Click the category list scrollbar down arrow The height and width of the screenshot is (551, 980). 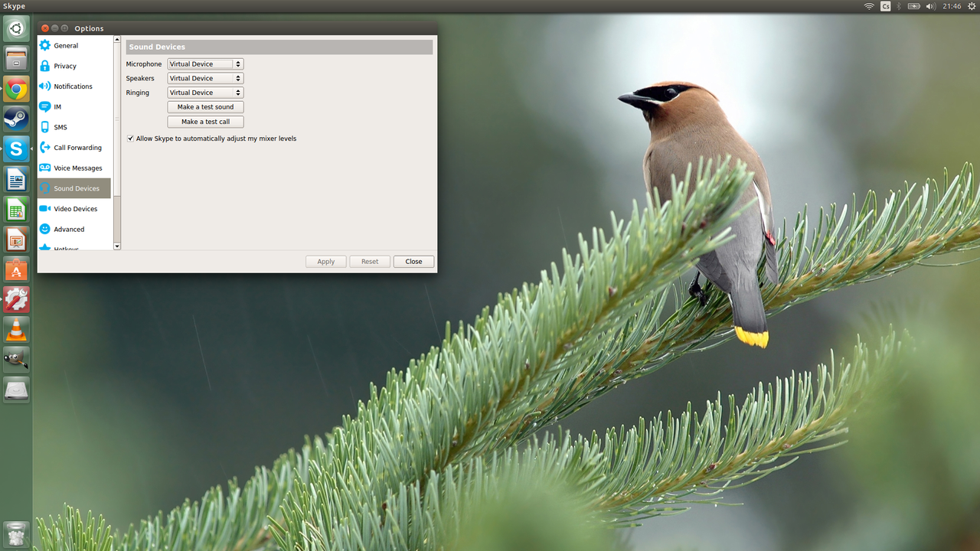[117, 246]
